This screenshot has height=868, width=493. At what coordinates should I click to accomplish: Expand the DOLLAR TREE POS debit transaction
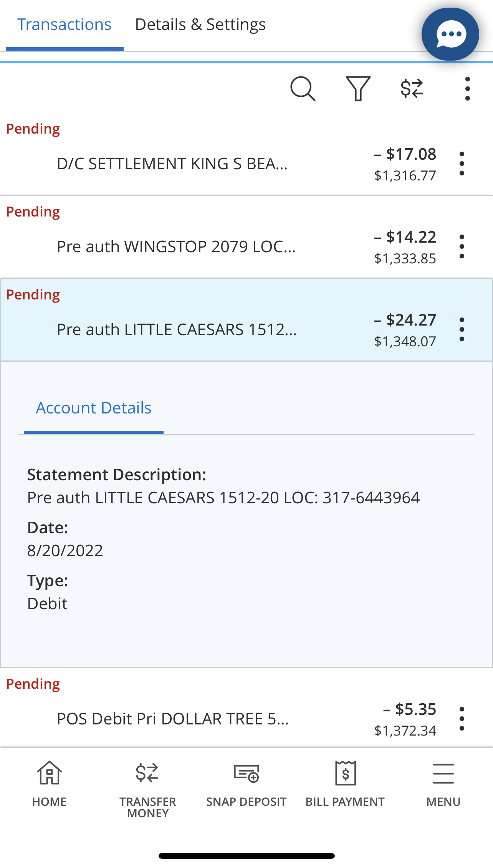click(173, 719)
